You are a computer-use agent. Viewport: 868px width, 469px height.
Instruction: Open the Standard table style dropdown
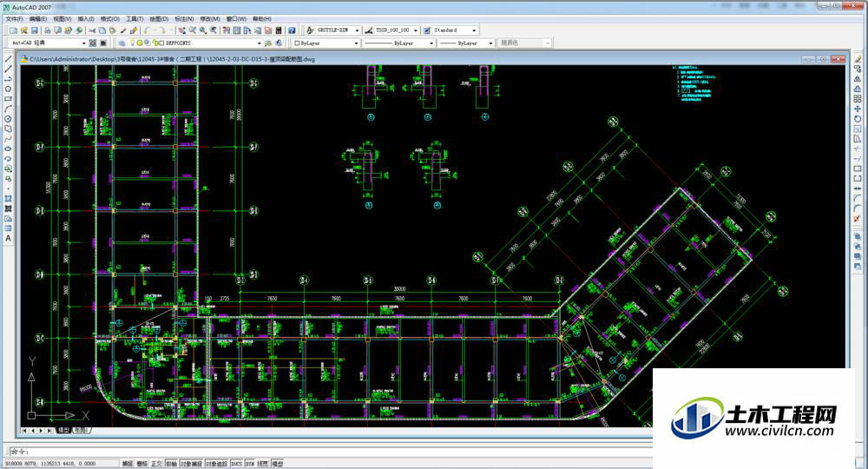click(x=474, y=30)
